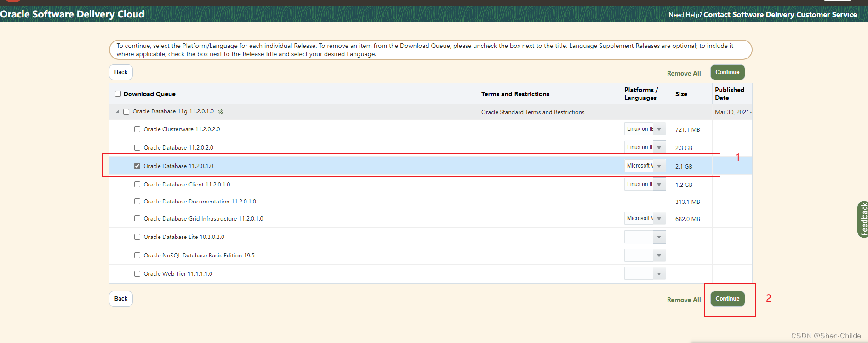Check the Oracle Database Documentation 11.2.0.1.0 checkbox
868x343 pixels.
tap(137, 202)
